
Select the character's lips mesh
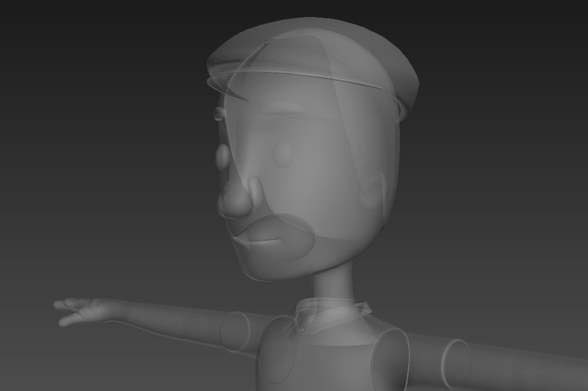pos(258,240)
